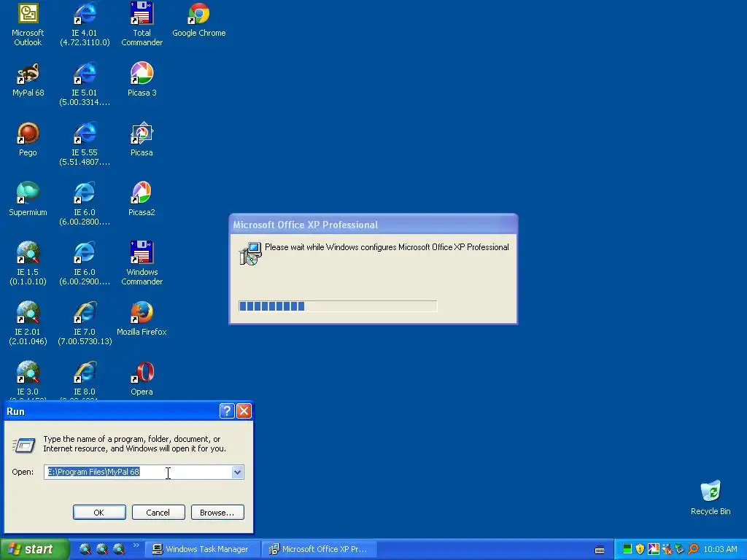Select the IE 5.01 desktop shortcut
747x560 pixels.
click(85, 84)
